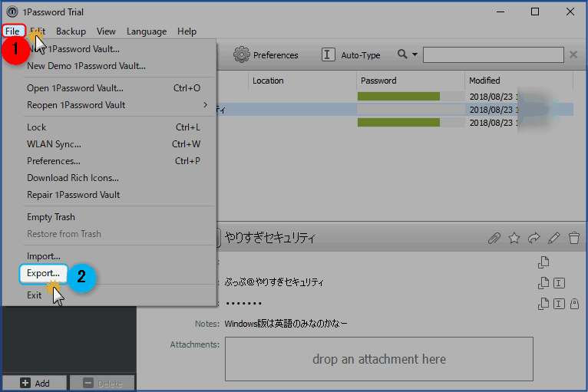Viewport: 588px width, 392px height.
Task: Choose Export... from the File menu
Action: [44, 273]
